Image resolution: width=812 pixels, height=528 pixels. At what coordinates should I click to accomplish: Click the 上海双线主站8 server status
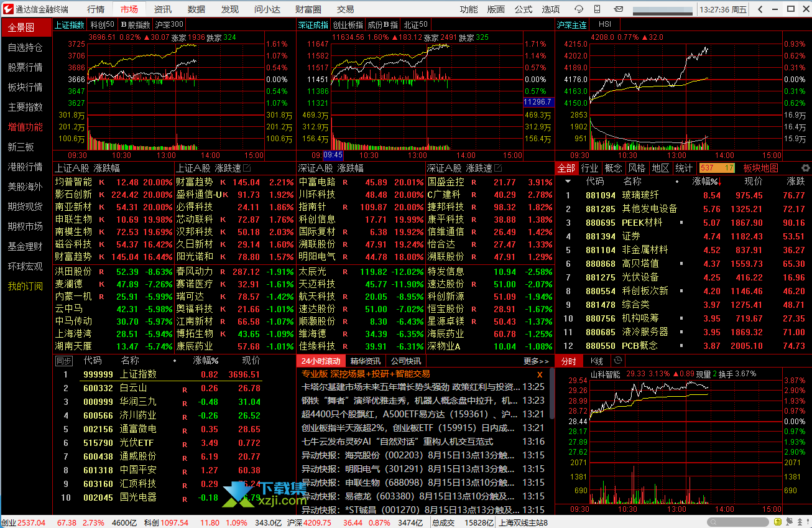(x=523, y=523)
